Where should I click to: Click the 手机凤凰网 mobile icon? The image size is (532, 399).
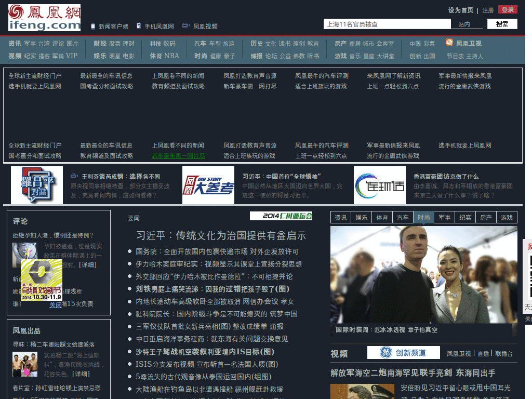(x=138, y=25)
